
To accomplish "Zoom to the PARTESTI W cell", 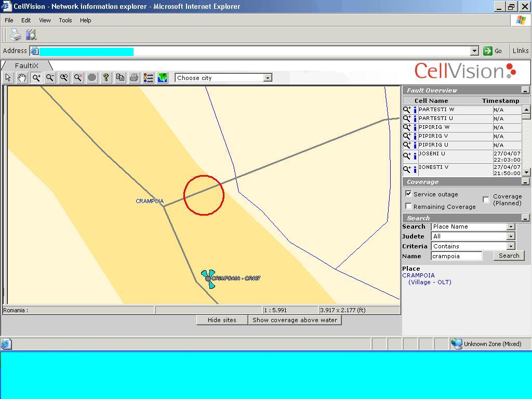I will coord(407,110).
